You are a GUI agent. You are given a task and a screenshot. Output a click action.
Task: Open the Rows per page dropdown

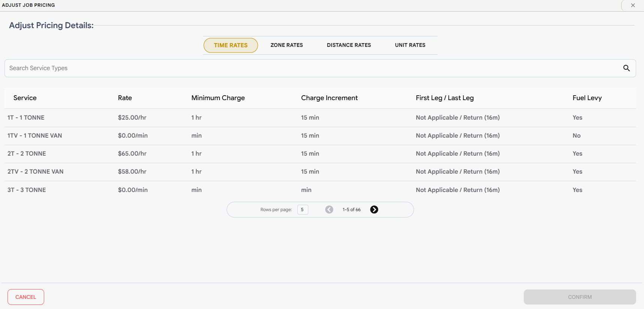[x=303, y=210]
